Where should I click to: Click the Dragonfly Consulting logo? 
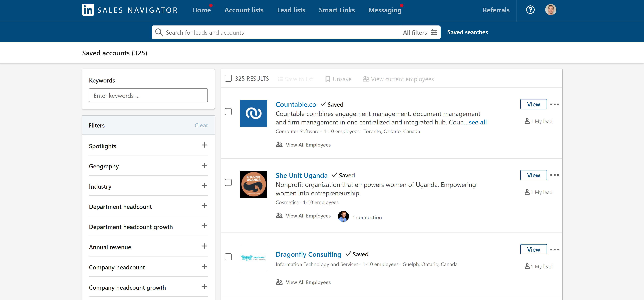pos(253,258)
